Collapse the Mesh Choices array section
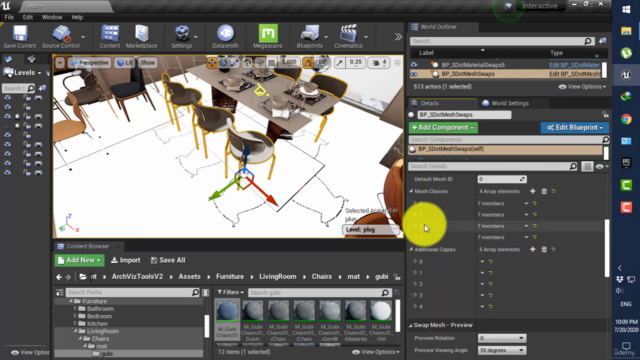The width and height of the screenshot is (640, 360). click(x=411, y=191)
